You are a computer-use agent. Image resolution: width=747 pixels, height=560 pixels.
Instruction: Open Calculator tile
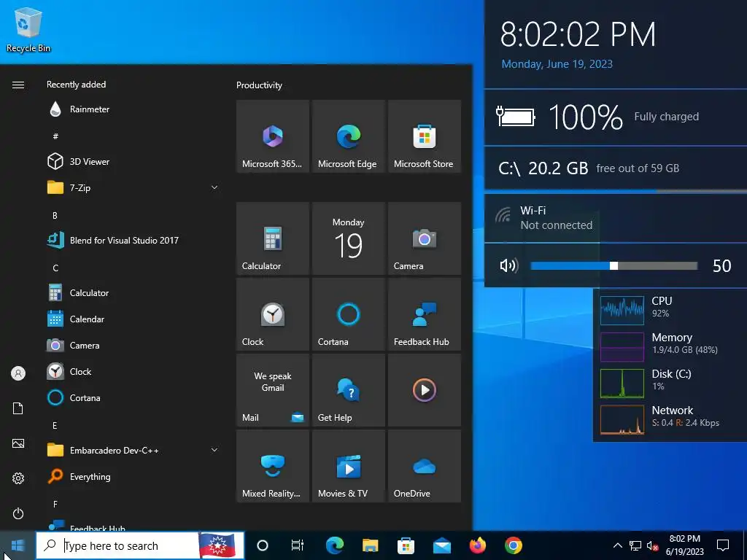click(x=273, y=238)
